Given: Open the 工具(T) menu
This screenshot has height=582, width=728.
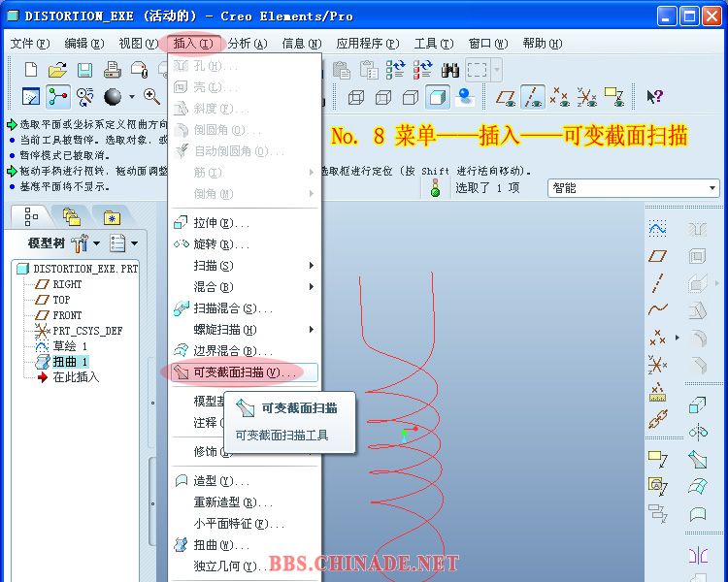Looking at the screenshot, I should (434, 44).
